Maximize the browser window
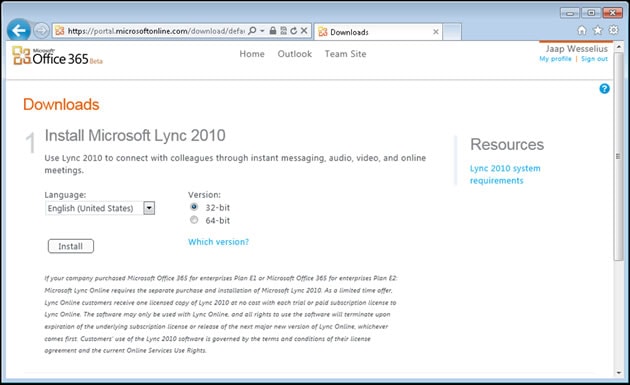 pos(591,13)
